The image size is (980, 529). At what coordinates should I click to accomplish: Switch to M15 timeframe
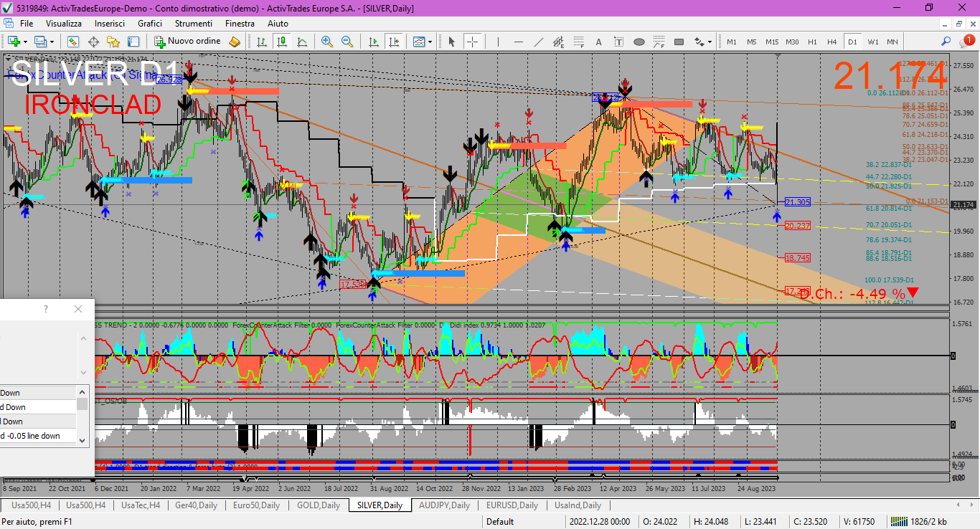pos(772,42)
